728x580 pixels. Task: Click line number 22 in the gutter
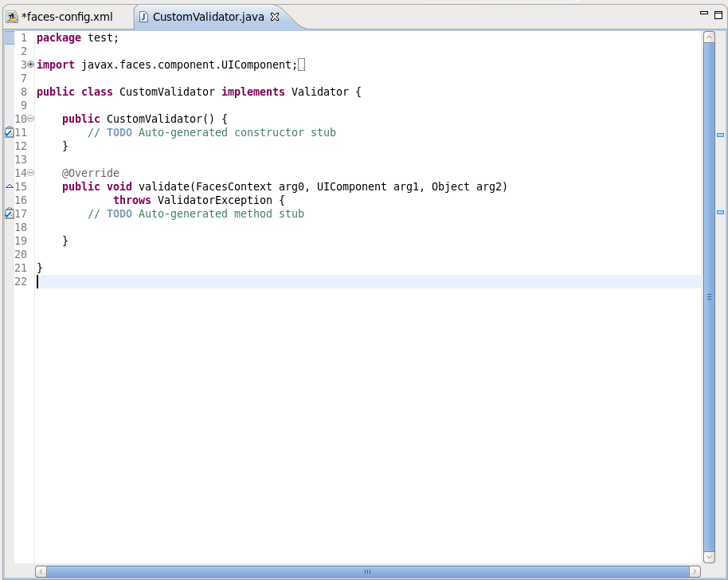coord(21,281)
